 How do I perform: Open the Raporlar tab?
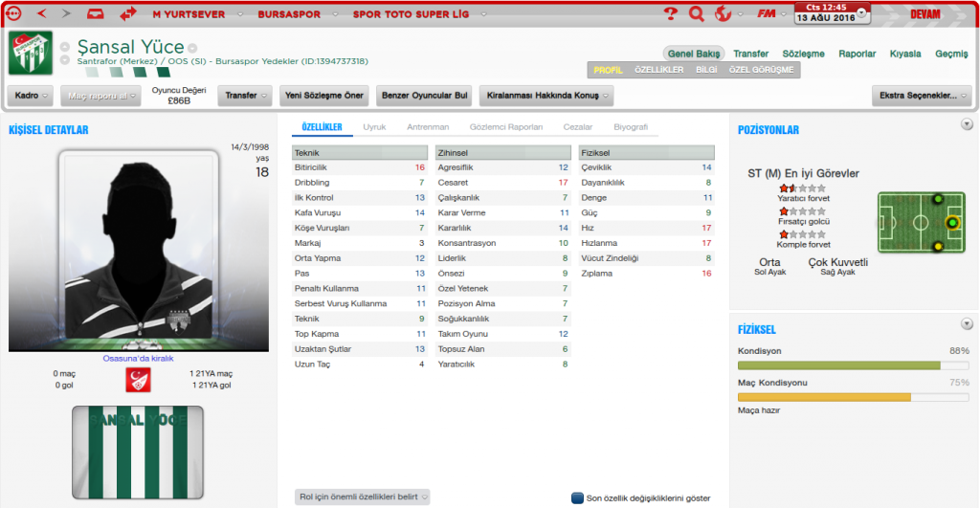857,54
